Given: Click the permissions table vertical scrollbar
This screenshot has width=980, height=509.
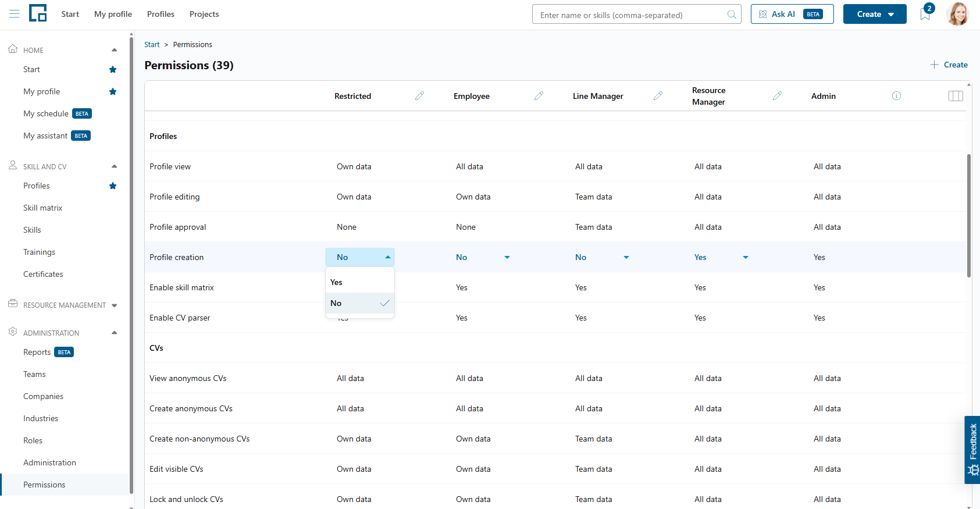Looking at the screenshot, I should (968, 215).
